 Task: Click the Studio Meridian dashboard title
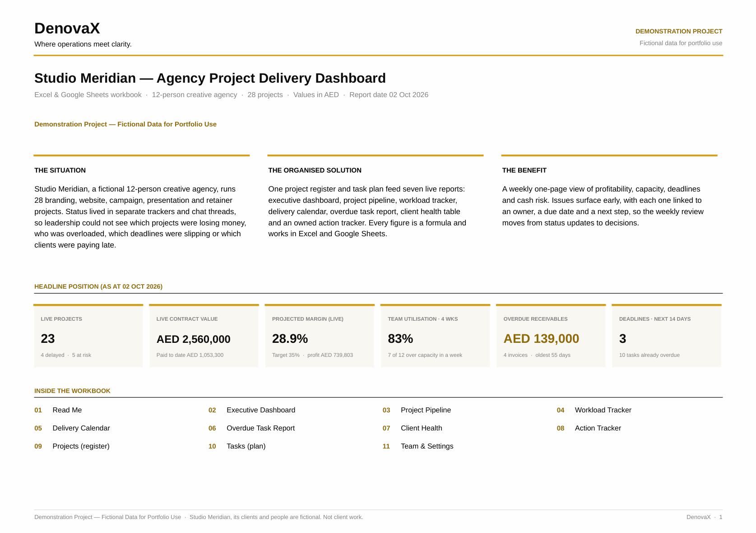tap(210, 78)
